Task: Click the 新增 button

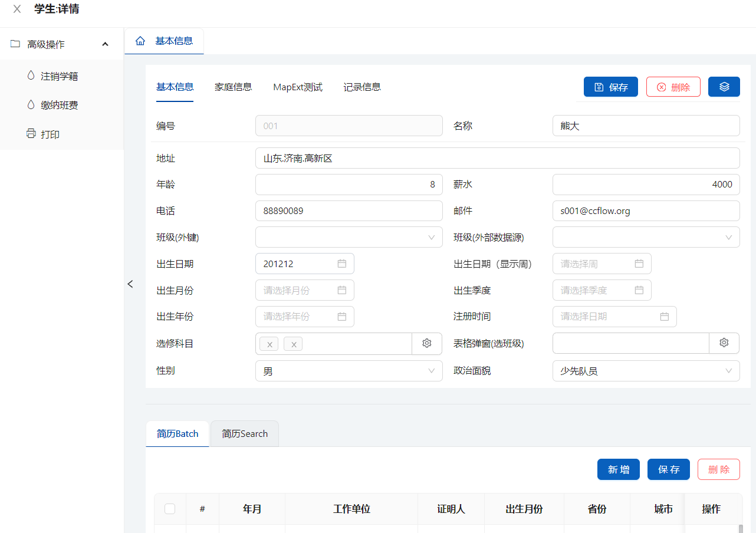Action: [x=619, y=469]
